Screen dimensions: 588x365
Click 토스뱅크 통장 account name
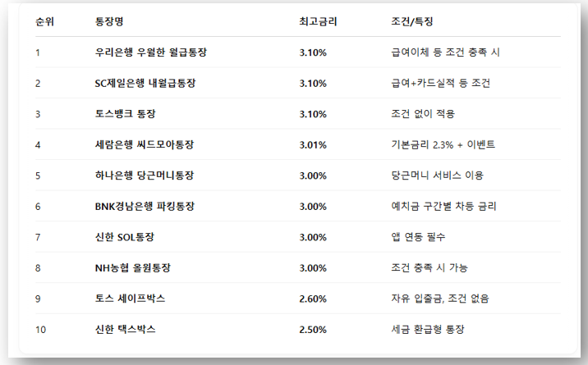pos(126,114)
